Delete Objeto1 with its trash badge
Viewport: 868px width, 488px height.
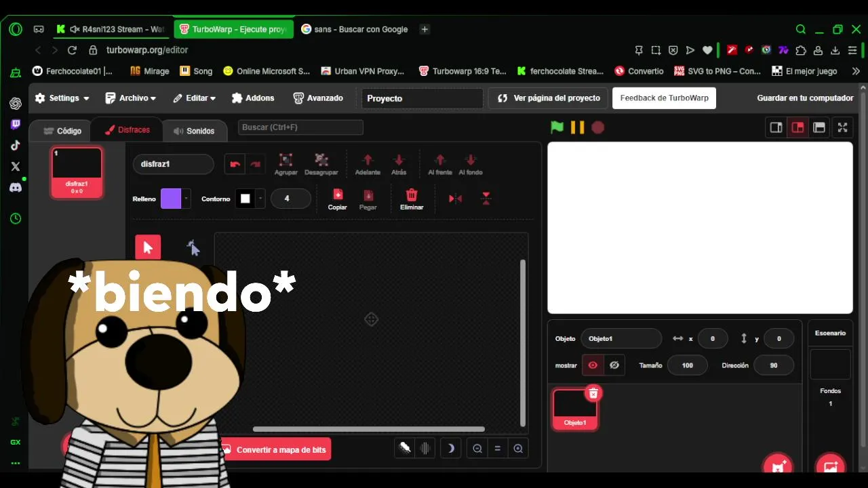point(593,393)
